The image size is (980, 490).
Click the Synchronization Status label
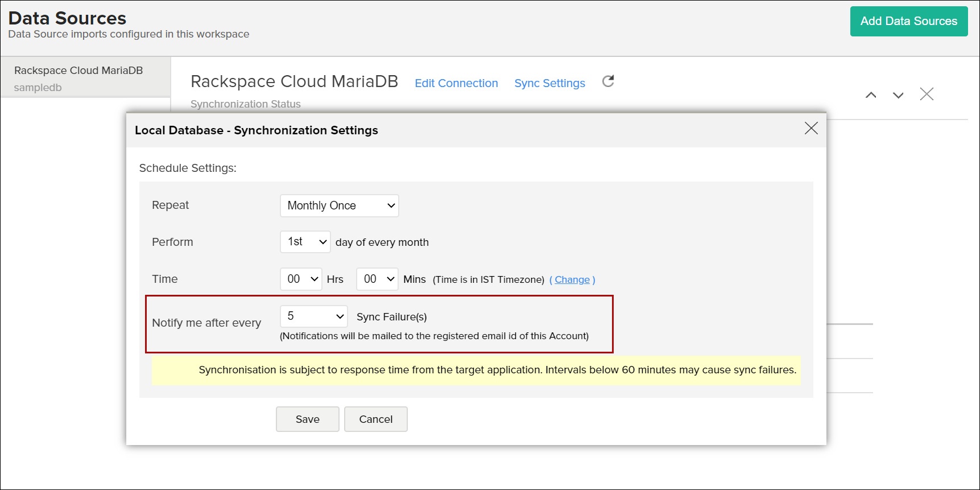[x=245, y=104]
